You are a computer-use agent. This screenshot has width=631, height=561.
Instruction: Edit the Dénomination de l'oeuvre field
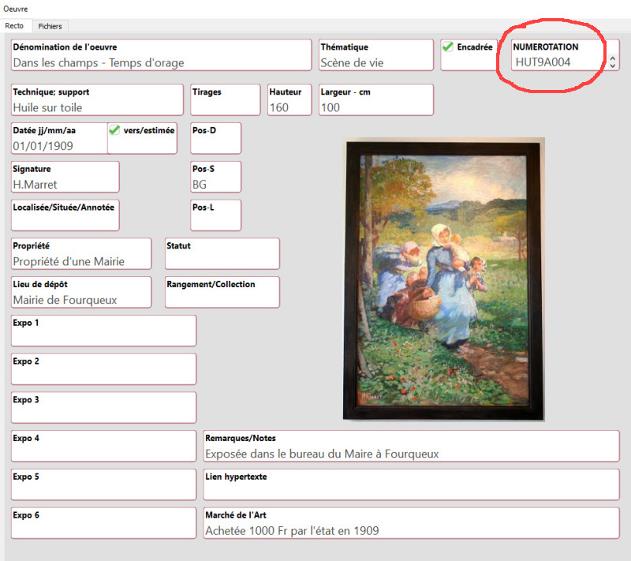click(161, 55)
